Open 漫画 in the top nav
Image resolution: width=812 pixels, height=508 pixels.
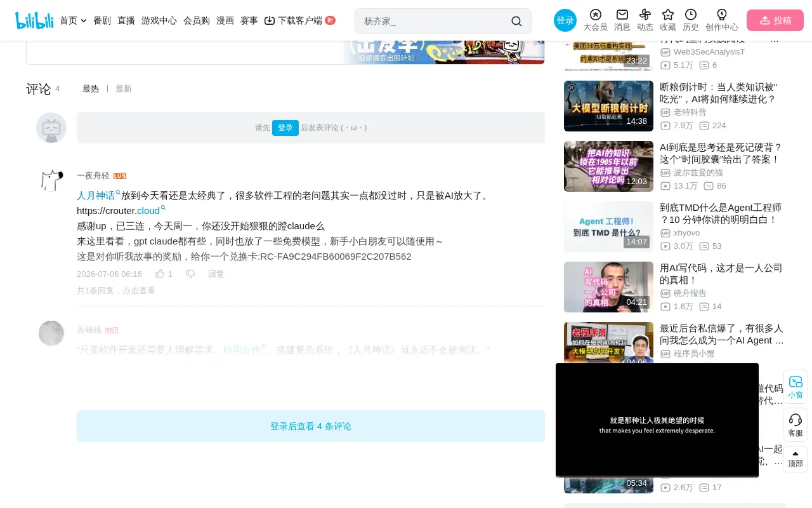pyautogui.click(x=225, y=20)
